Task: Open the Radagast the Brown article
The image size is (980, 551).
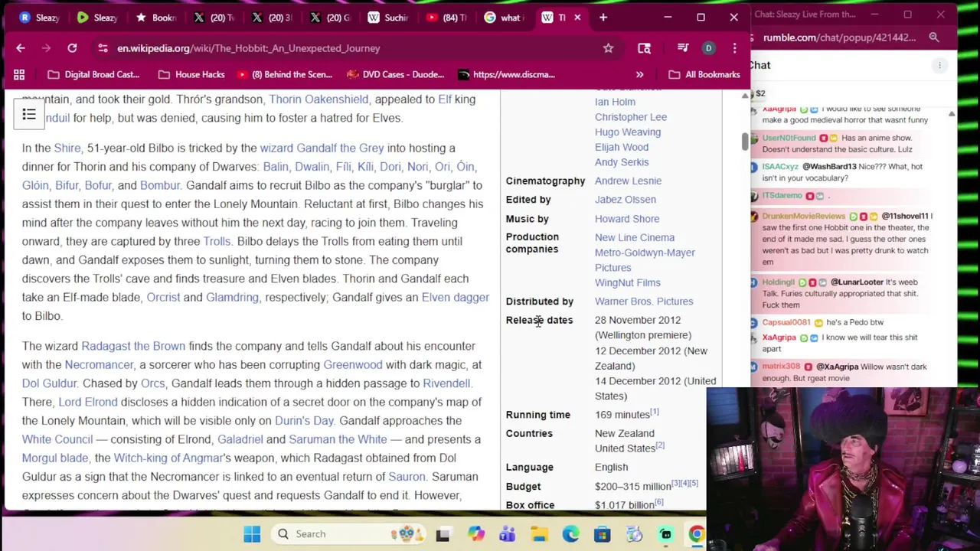Action: [x=133, y=346]
